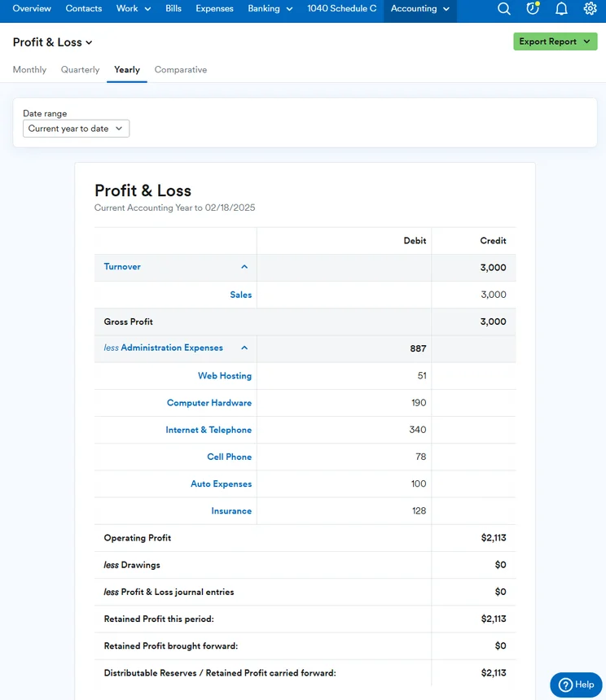Click the Web Hosting amount 51

pyautogui.click(x=422, y=376)
